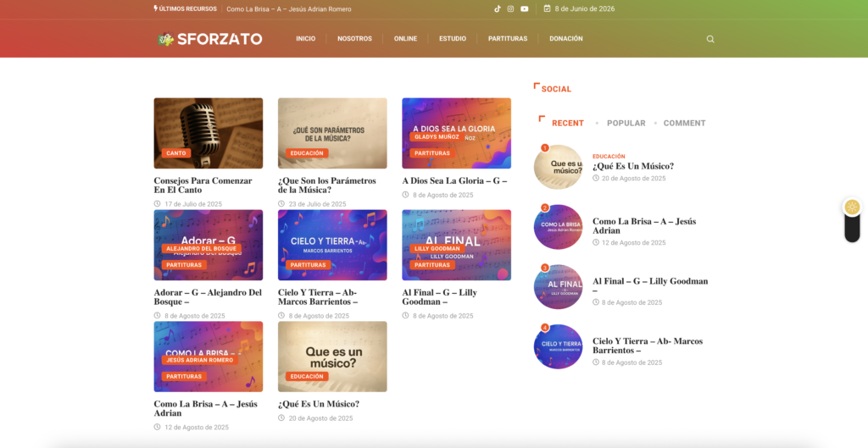Click the header date 8 de Junio de 2026
Viewport: 868px width, 448px height.
(585, 8)
